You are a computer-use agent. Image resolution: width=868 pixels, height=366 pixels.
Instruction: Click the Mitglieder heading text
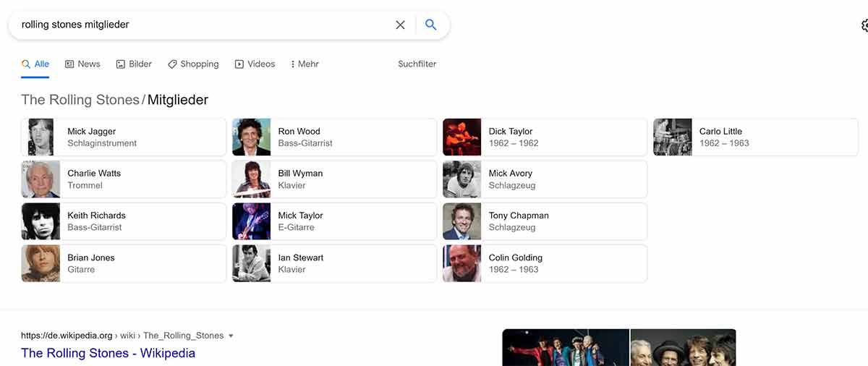[178, 100]
